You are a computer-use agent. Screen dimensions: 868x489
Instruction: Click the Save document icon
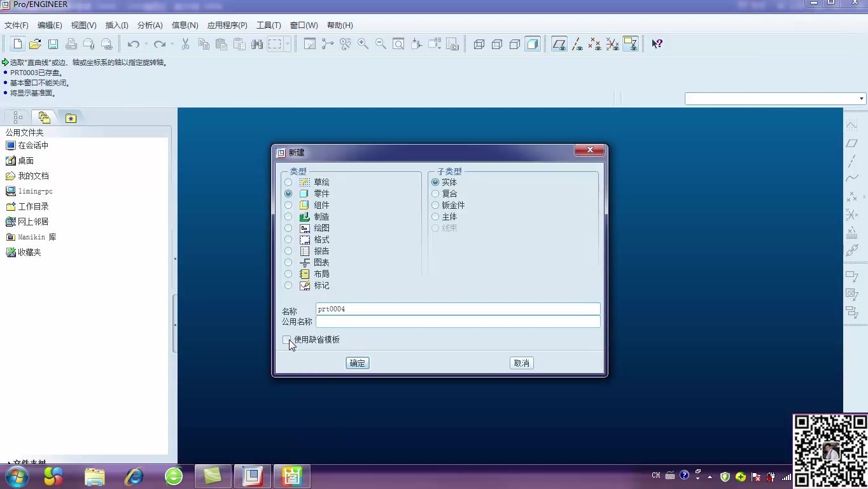coord(53,43)
